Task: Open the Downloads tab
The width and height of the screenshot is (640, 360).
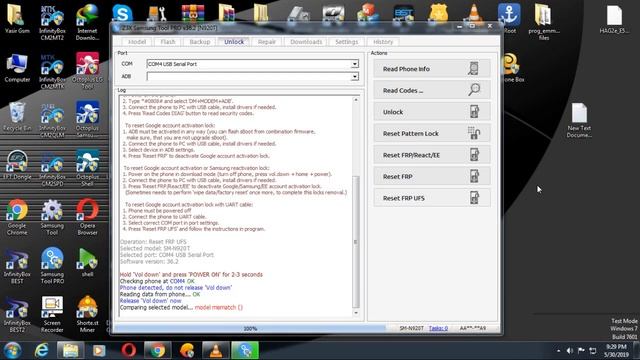Action: click(306, 42)
